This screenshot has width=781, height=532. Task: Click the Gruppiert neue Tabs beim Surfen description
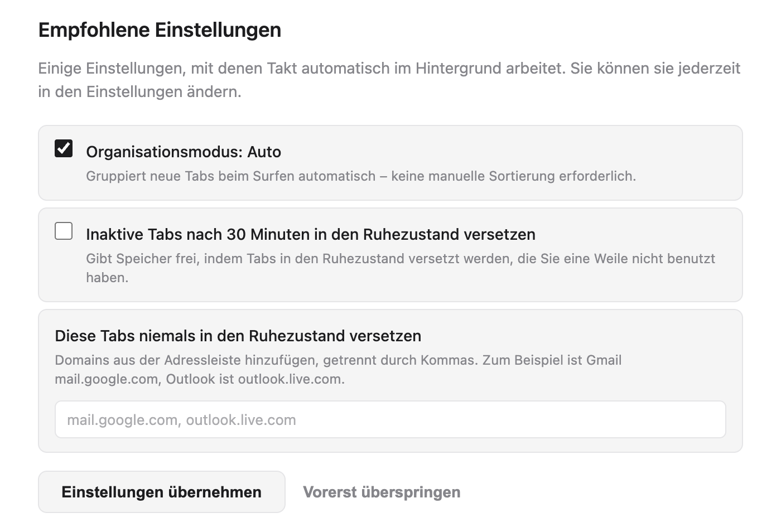361,176
